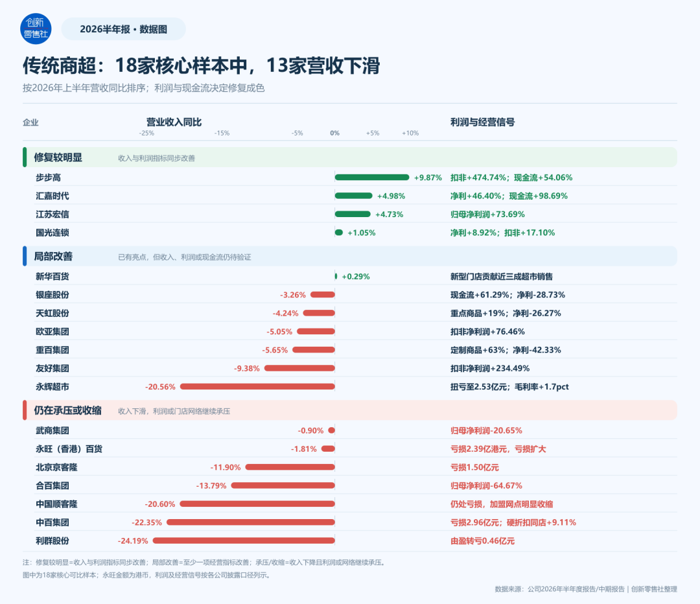Click the 利润与经营信号 column header
The width and height of the screenshot is (700, 604).
(x=482, y=122)
